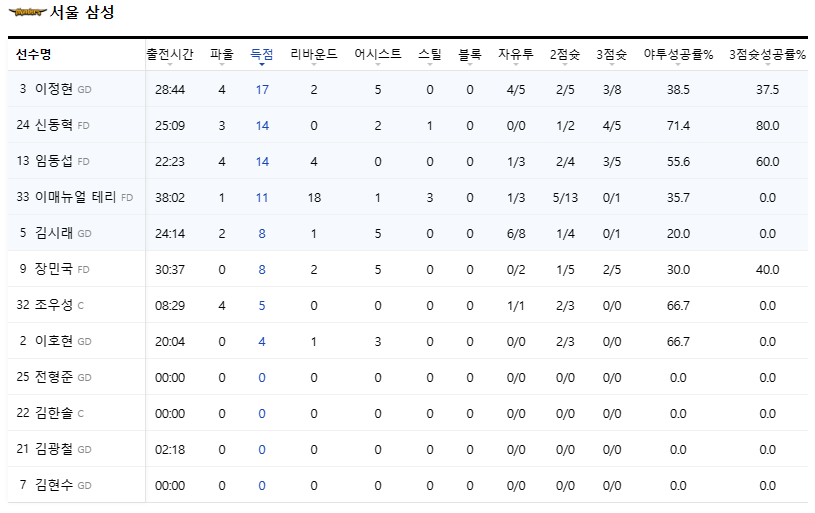Click playing time 20:04

click(x=170, y=341)
